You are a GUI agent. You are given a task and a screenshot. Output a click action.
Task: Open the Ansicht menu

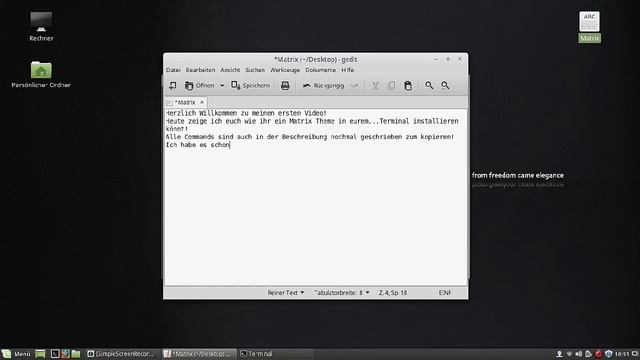[230, 70]
